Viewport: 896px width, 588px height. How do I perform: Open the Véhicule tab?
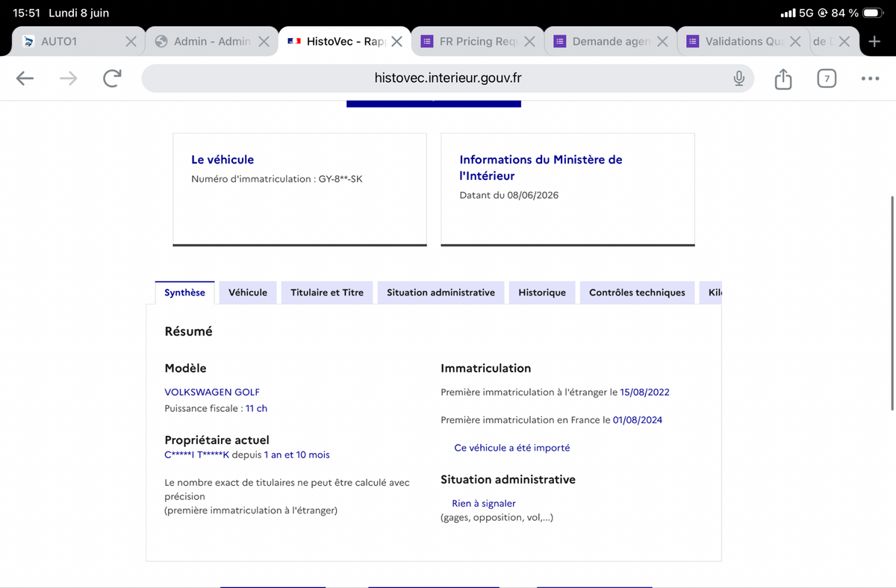248,293
